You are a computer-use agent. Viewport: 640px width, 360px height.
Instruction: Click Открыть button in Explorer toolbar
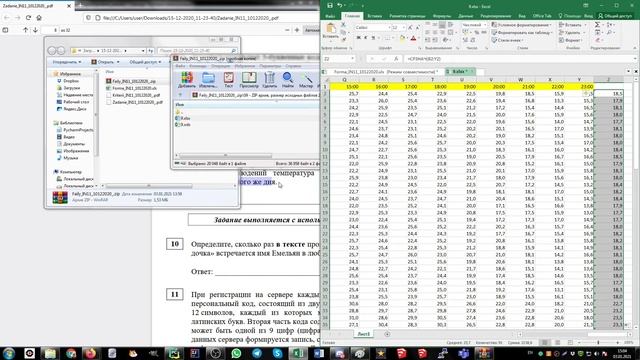pyautogui.click(x=105, y=62)
